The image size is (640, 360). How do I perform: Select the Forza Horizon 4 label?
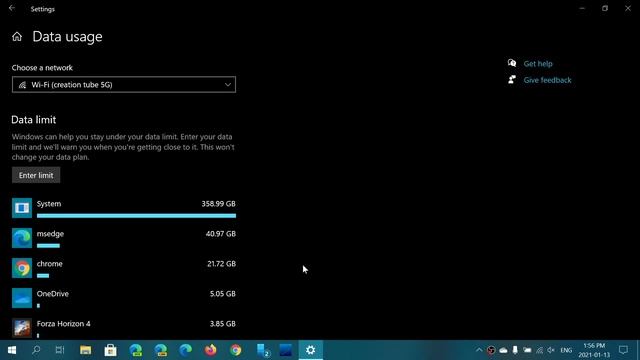point(64,324)
